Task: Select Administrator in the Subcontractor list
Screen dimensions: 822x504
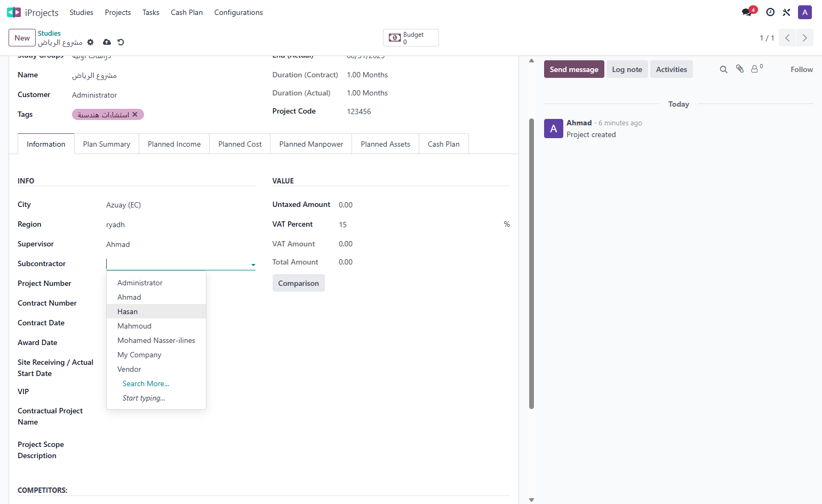Action: pyautogui.click(x=156, y=283)
